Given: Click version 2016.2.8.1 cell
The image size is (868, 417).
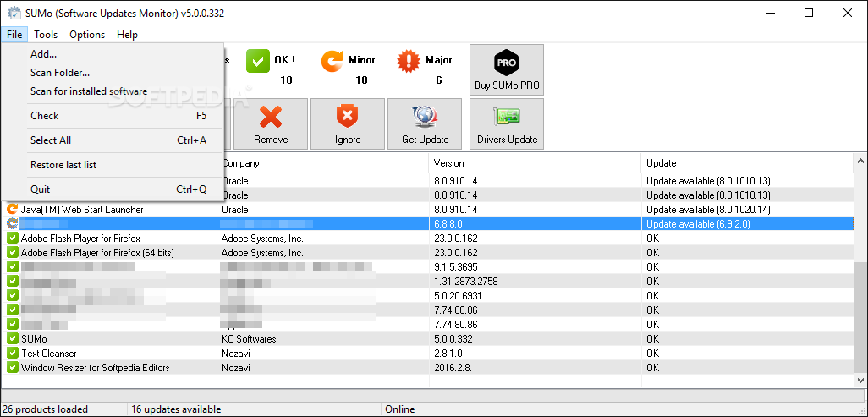Looking at the screenshot, I should pos(455,368).
